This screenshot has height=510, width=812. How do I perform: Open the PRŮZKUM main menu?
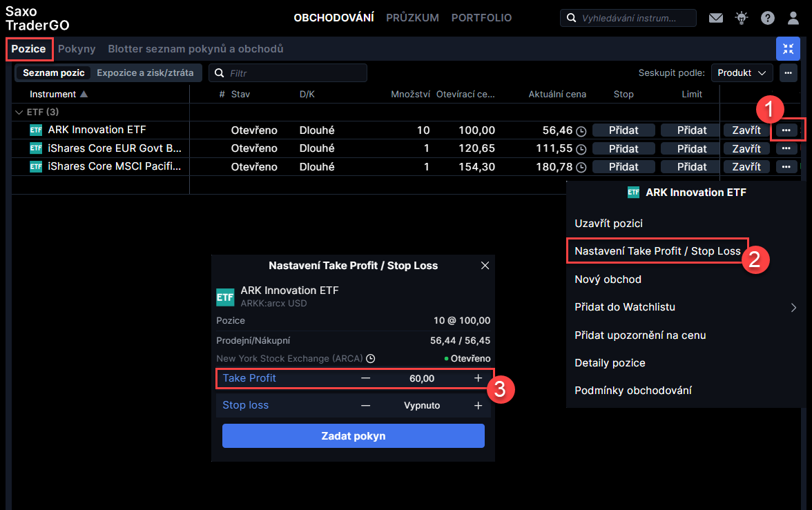click(x=413, y=18)
